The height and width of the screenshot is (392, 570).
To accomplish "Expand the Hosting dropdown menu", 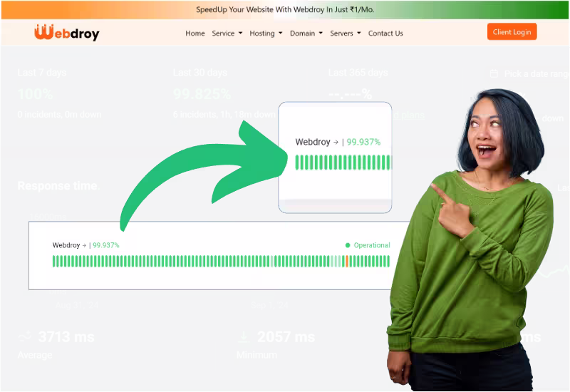I will click(x=266, y=33).
